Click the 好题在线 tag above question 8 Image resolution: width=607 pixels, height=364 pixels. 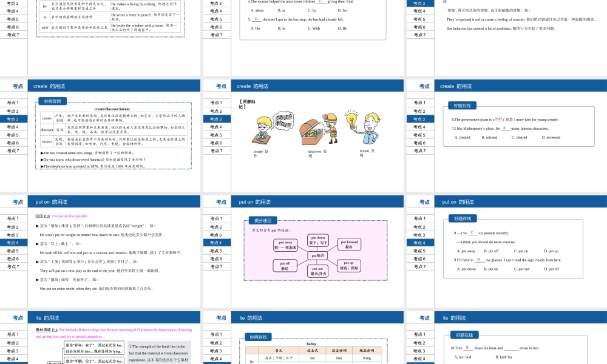click(462, 218)
